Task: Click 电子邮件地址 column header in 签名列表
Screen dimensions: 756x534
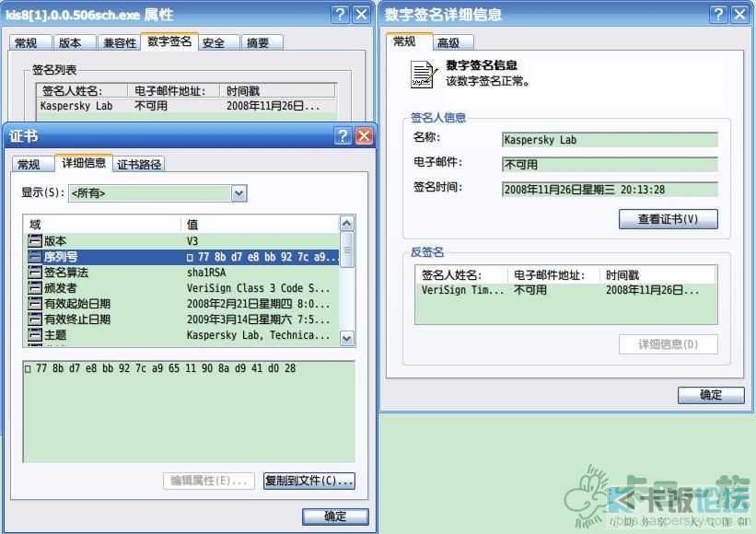Action: click(x=173, y=90)
